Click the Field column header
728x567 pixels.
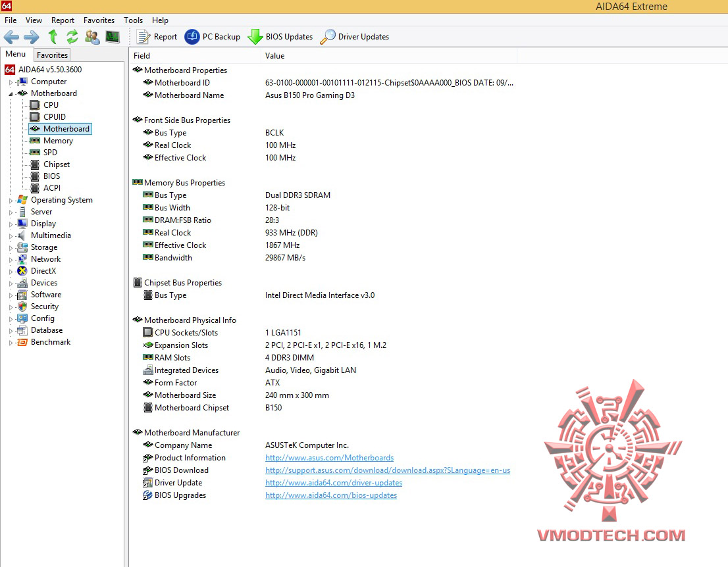pos(195,56)
